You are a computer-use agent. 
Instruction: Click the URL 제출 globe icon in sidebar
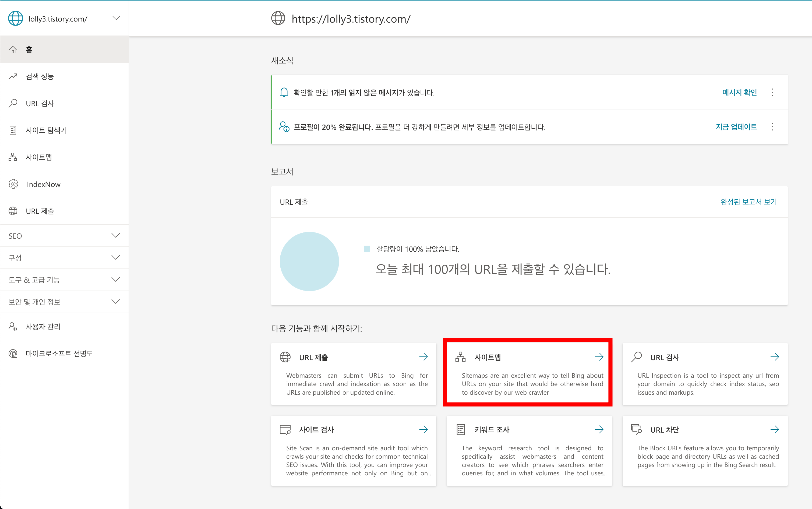coord(13,211)
